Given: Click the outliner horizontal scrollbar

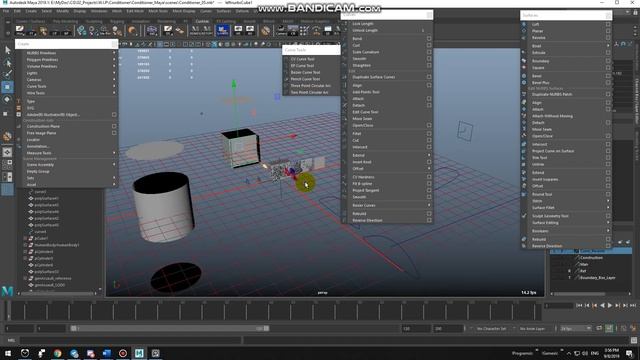Looking at the screenshot, I should tap(58, 293).
